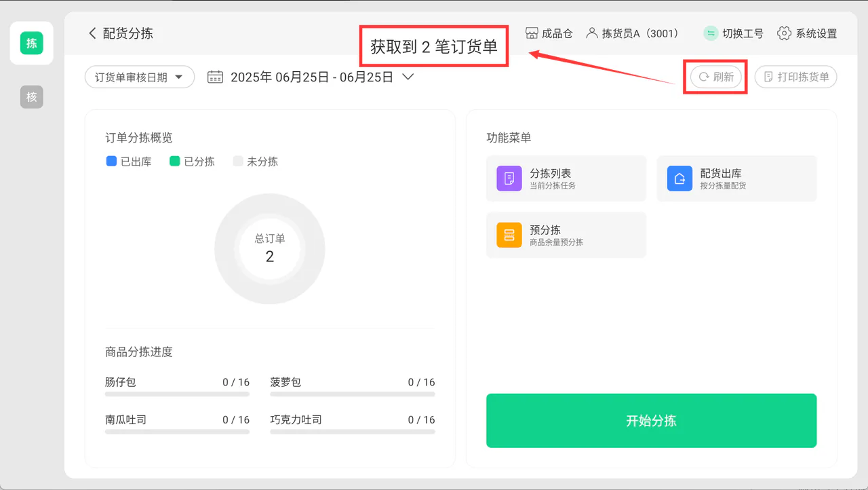868x490 pixels.
Task: Expand the date range chevron
Action: pyautogui.click(x=408, y=77)
